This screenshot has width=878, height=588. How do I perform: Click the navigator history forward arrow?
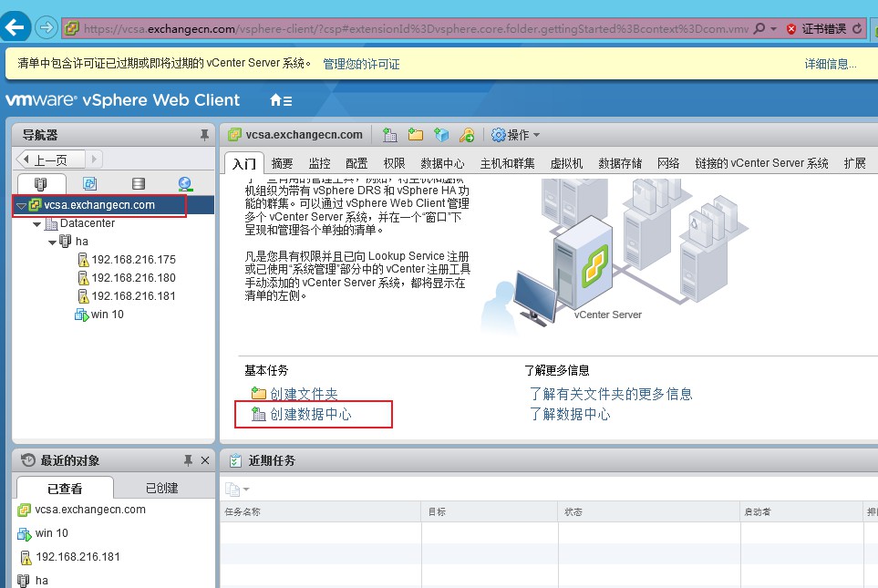pos(94,160)
